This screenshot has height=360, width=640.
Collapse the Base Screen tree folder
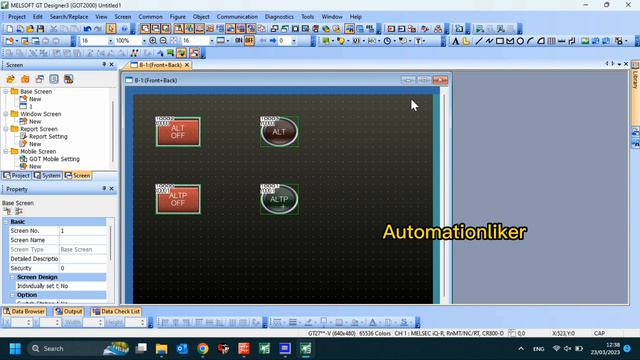coord(6,91)
